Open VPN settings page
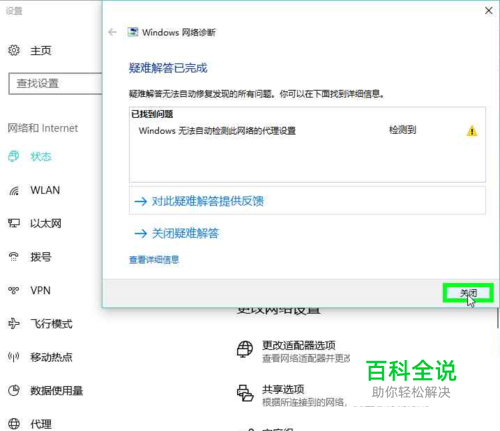Image resolution: width=500 pixels, height=431 pixels. pos(40,290)
